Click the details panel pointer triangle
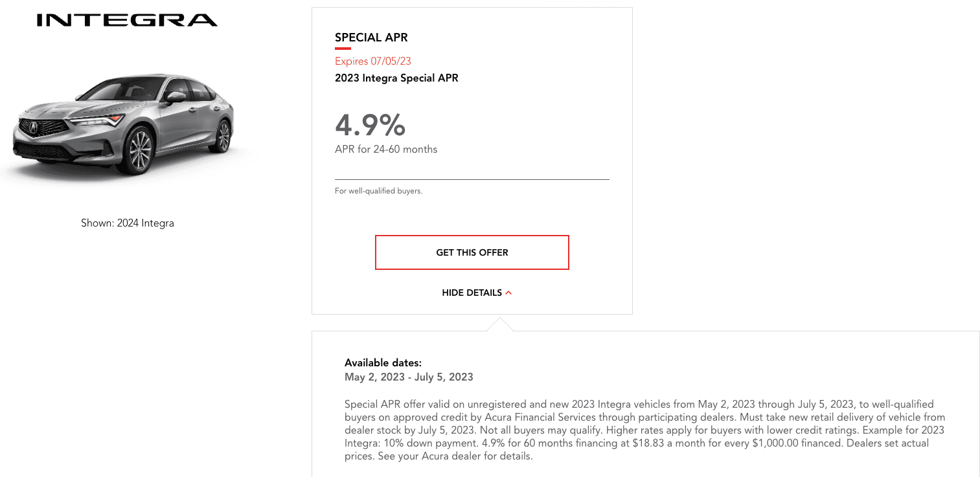Screen dimensions: 980x477 [499, 325]
